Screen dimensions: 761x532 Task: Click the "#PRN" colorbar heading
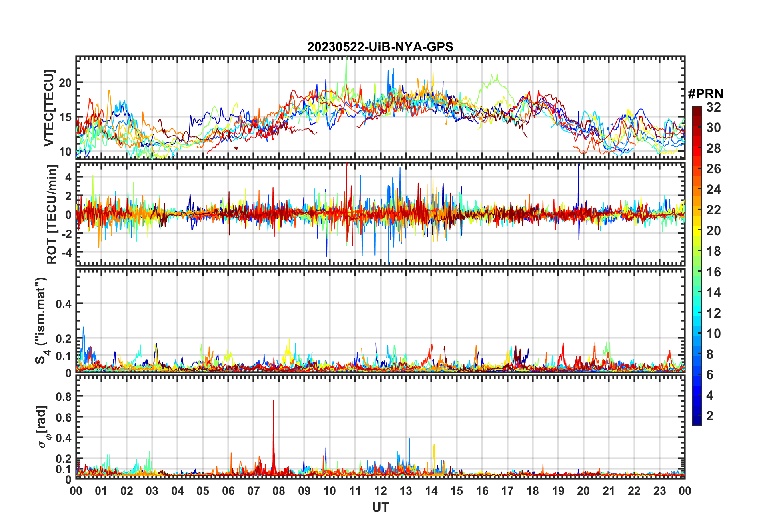pos(705,94)
